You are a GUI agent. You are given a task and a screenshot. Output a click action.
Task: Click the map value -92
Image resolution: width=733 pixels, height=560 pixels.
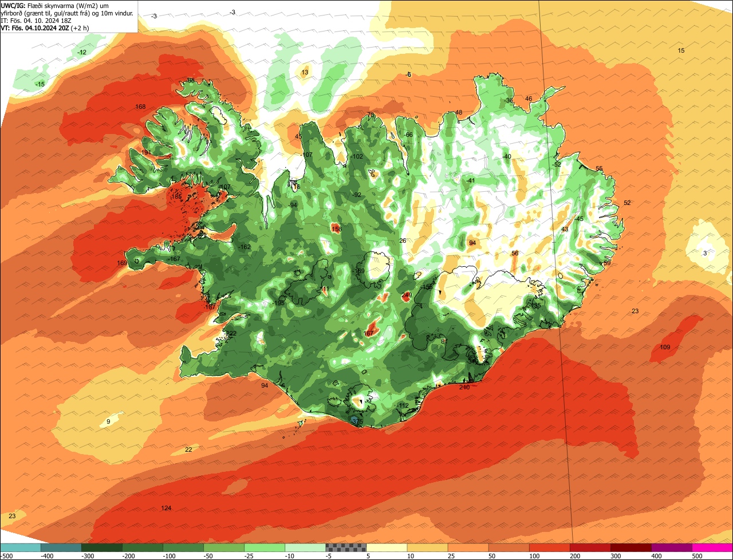pos(357,195)
